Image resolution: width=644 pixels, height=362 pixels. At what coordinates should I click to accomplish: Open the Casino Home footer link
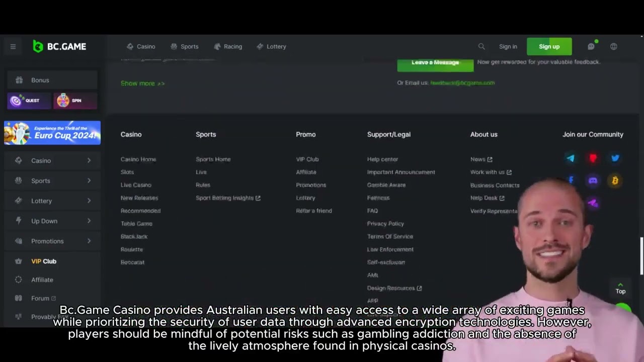pos(138,159)
